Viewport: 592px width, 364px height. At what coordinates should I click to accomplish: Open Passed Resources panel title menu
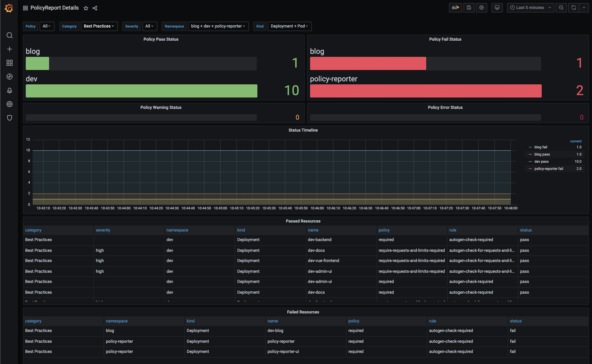(303, 221)
